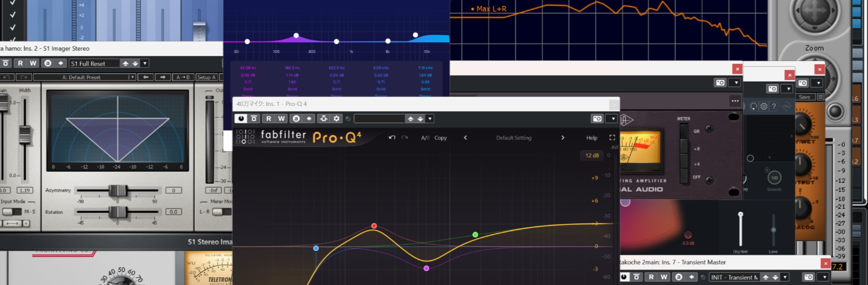Click Width value field showing 1.19
This screenshot has height=285, width=868.
[x=24, y=190]
